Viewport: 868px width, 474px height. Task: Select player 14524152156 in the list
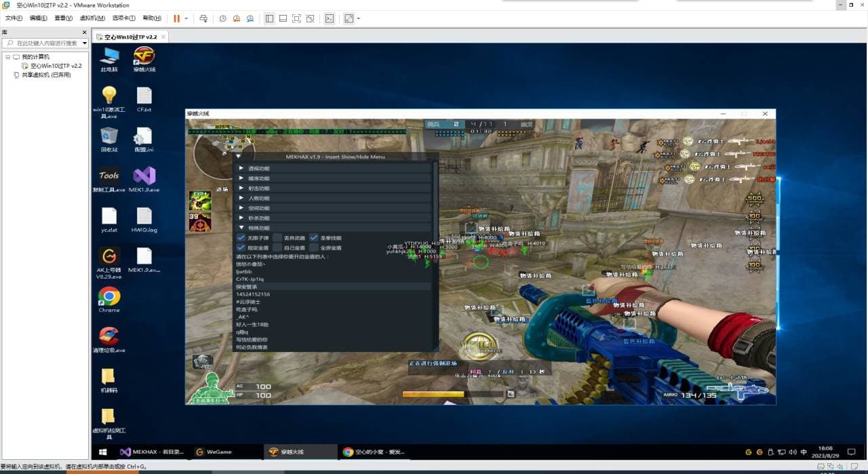pyautogui.click(x=334, y=294)
